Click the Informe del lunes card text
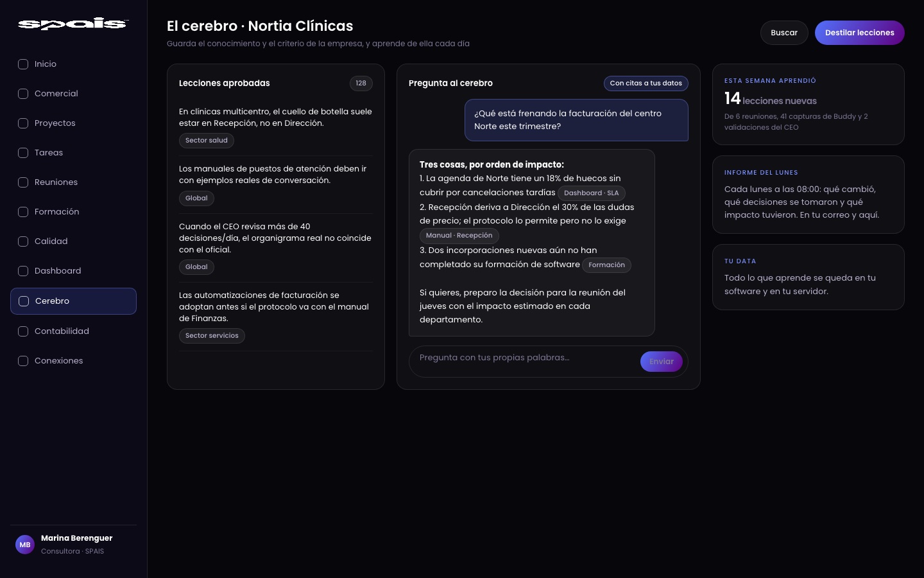 [802, 202]
